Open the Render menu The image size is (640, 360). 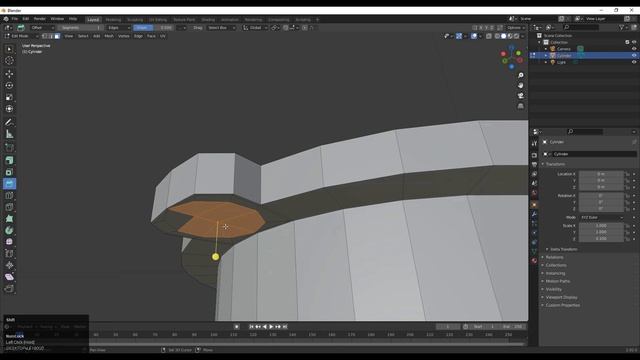point(40,19)
